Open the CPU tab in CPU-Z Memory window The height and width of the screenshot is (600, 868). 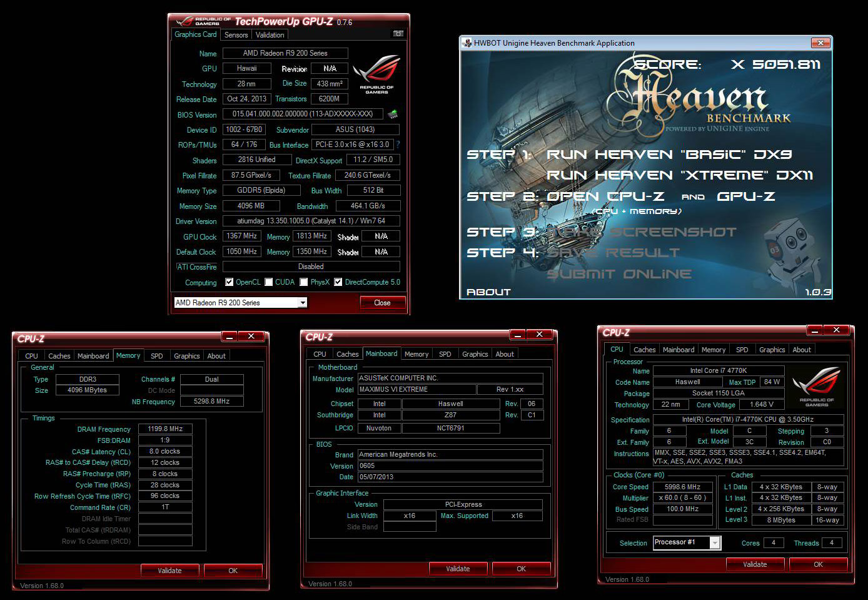pos(31,356)
